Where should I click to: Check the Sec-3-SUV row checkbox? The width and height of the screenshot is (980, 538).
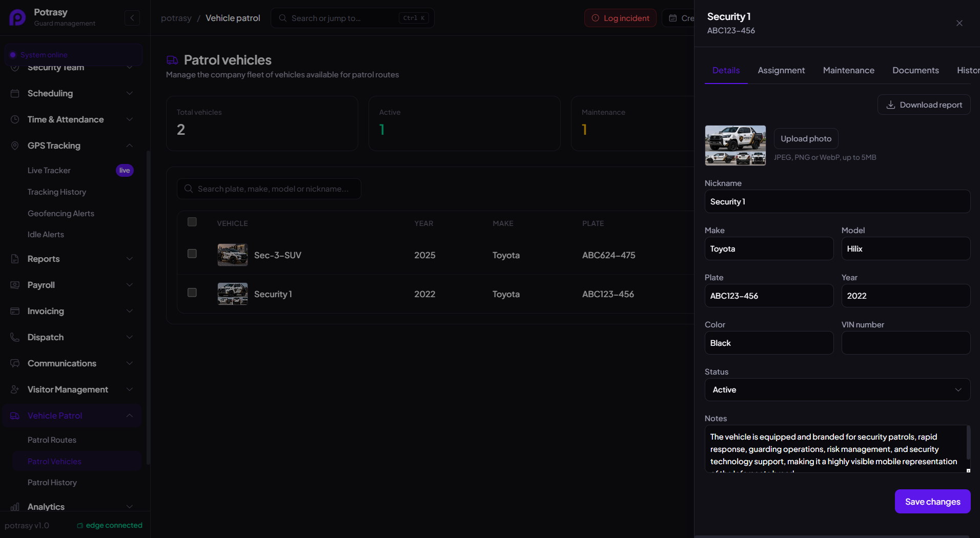click(192, 254)
